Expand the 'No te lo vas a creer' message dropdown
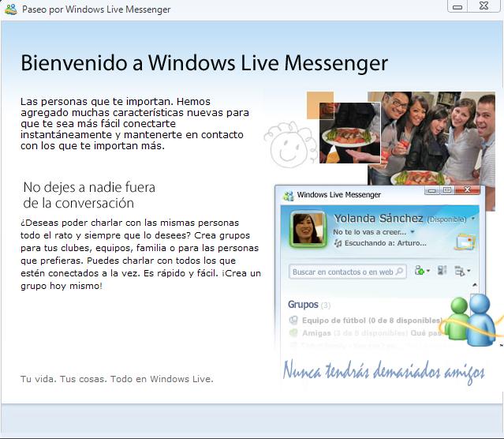This screenshot has height=439, width=504. [412, 232]
